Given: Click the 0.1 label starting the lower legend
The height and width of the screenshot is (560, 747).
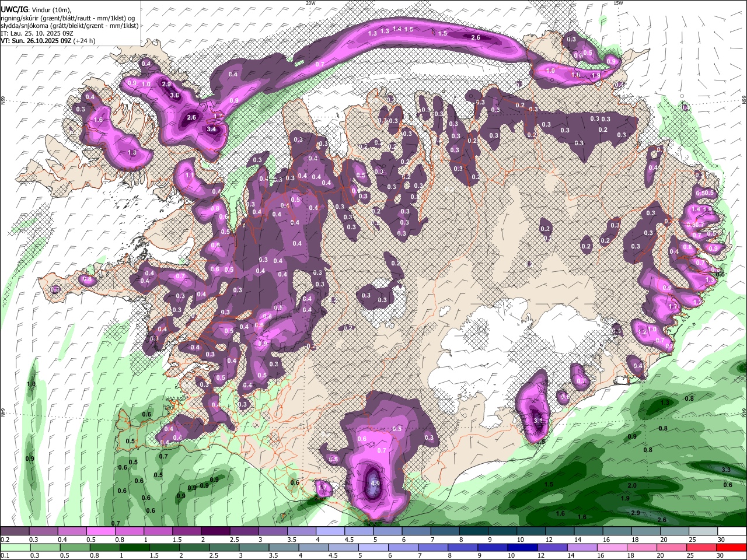Looking at the screenshot, I should coord(5,555).
